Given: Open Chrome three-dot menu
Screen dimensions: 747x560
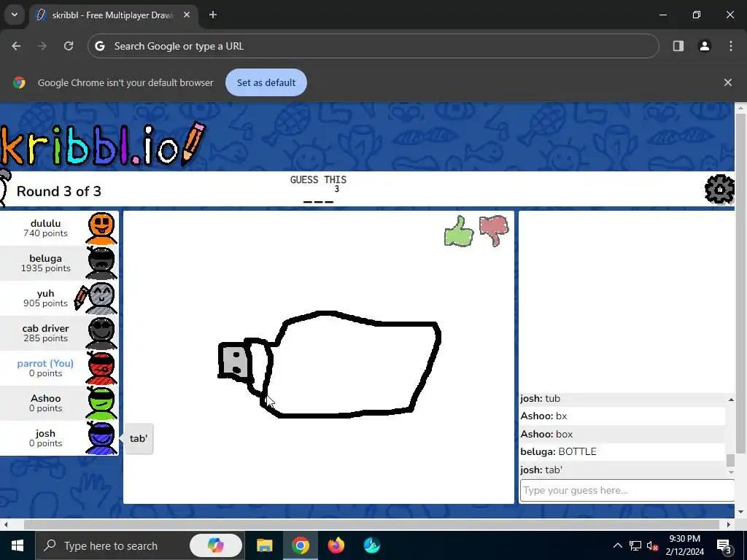Looking at the screenshot, I should point(731,46).
